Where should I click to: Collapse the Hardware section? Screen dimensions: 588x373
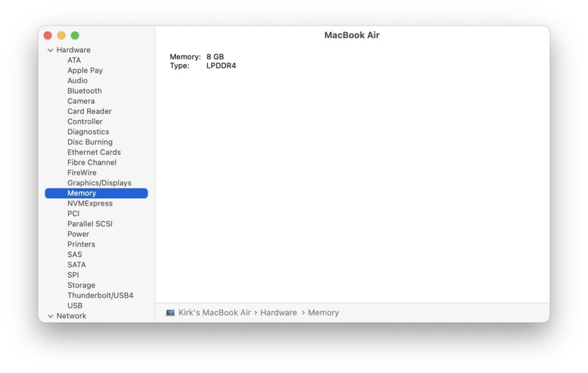click(x=51, y=50)
